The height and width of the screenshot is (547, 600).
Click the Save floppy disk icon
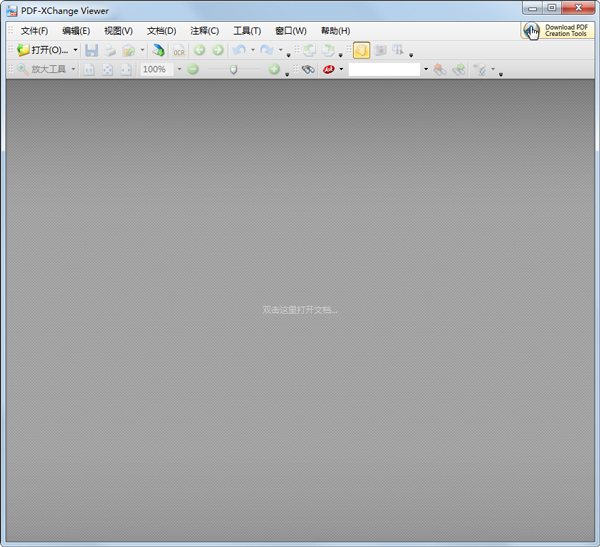91,50
